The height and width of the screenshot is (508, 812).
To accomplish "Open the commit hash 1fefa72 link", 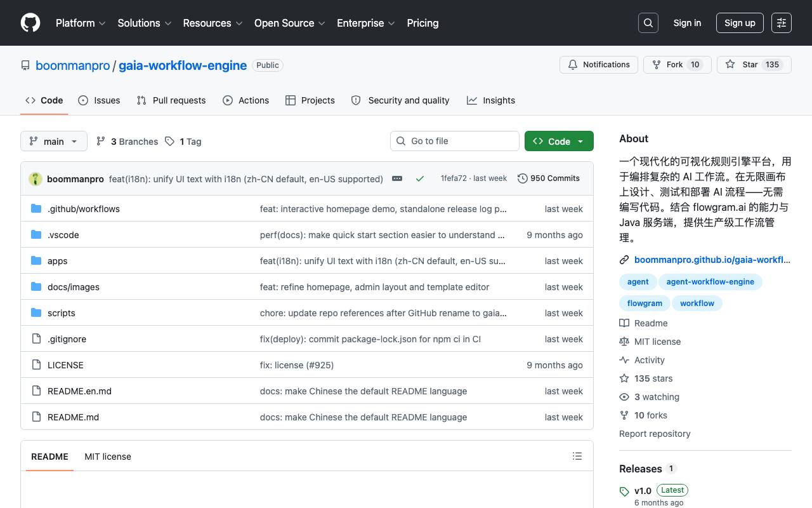I will click(x=454, y=178).
